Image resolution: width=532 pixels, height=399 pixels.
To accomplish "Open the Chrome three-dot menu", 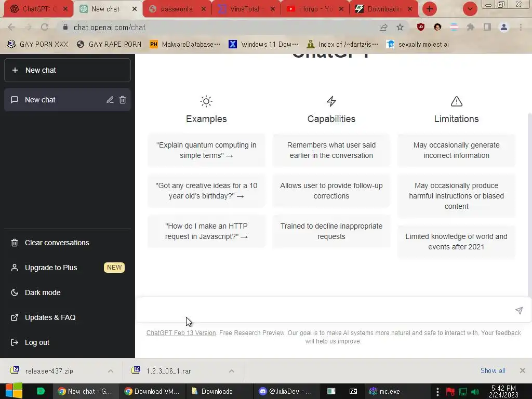I will (x=521, y=27).
